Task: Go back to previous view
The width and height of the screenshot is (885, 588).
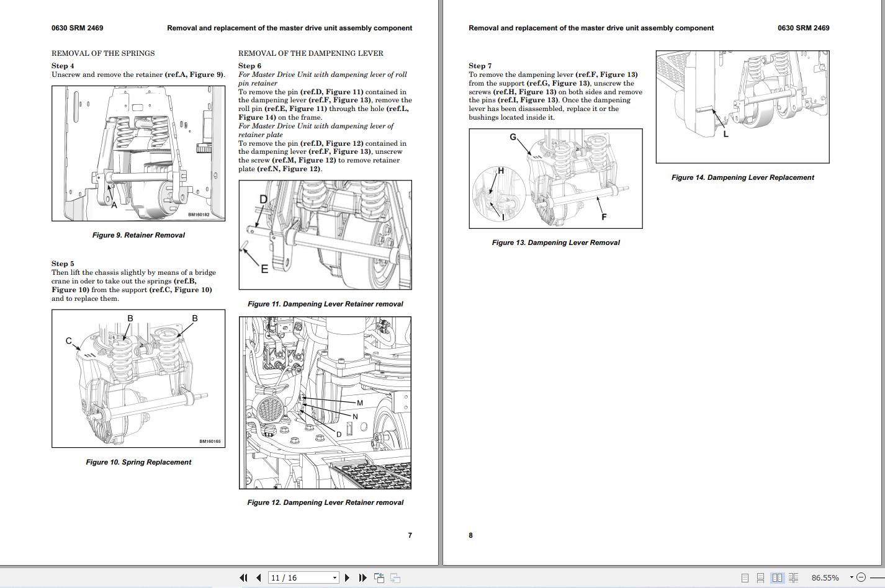Action: click(379, 577)
